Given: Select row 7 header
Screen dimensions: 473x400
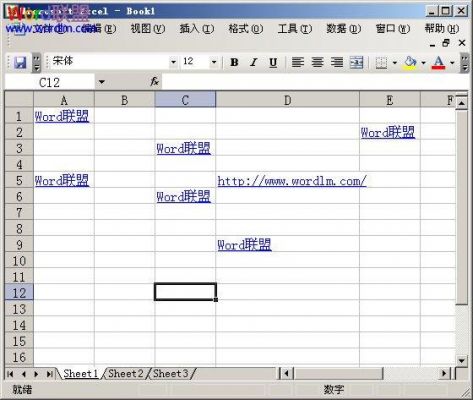Looking at the screenshot, I should click(19, 213).
